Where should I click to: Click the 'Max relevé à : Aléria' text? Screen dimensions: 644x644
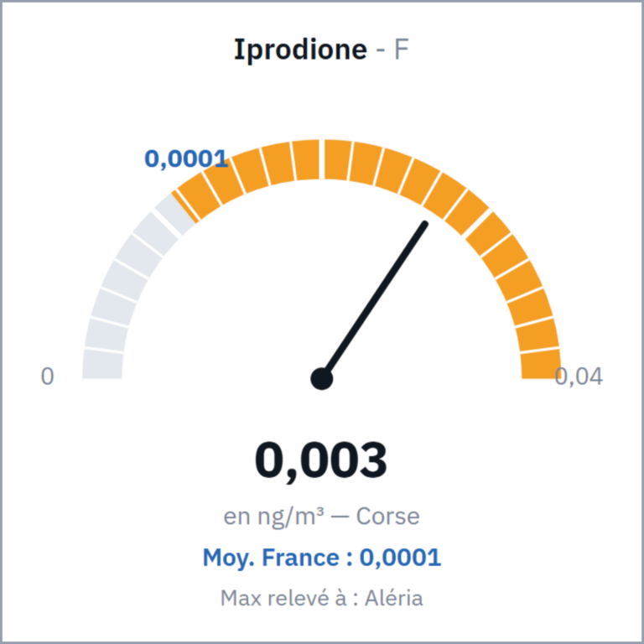click(x=322, y=598)
